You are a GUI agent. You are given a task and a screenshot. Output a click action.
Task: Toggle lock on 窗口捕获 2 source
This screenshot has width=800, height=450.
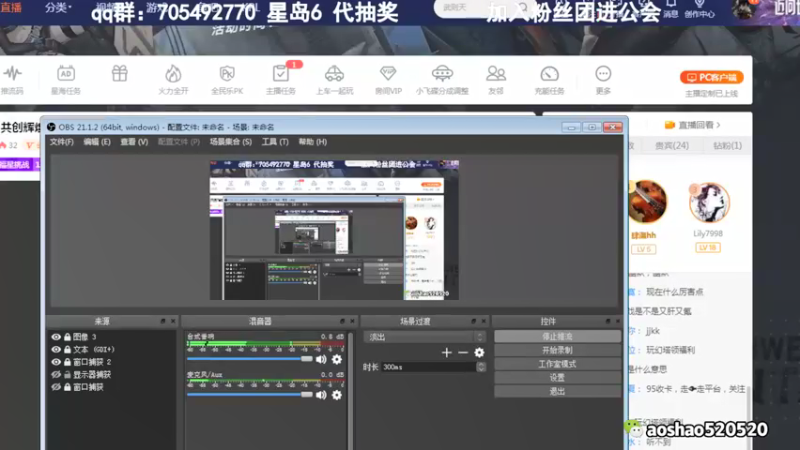click(67, 362)
